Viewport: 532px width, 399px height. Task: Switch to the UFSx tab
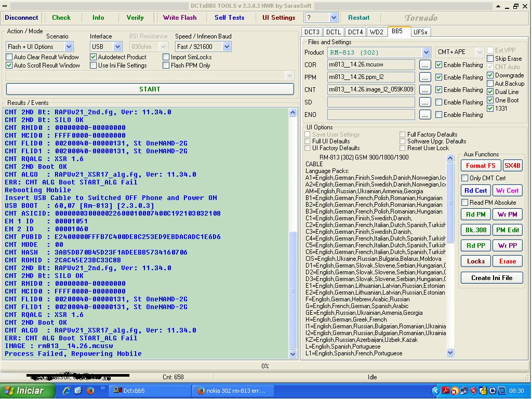tap(420, 32)
